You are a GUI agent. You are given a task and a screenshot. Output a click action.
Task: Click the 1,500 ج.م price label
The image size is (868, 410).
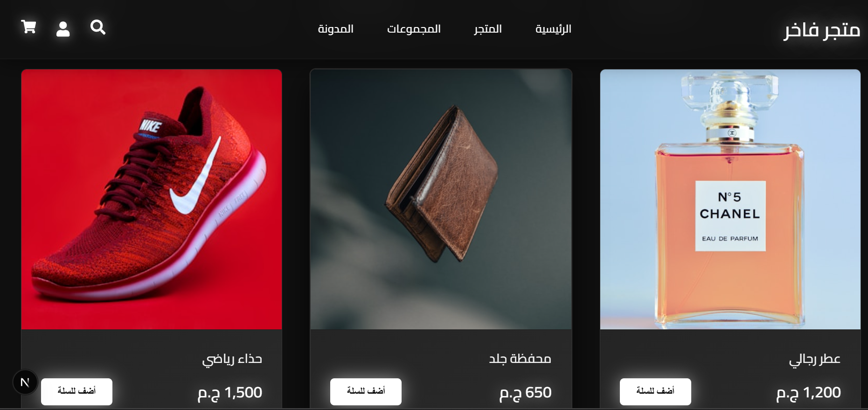pyautogui.click(x=230, y=393)
